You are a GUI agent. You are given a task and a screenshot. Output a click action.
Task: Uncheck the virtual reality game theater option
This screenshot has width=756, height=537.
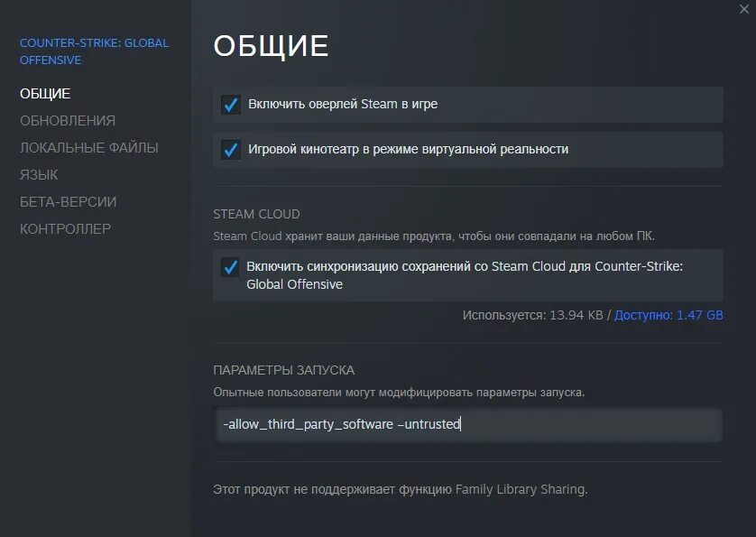[x=230, y=150]
